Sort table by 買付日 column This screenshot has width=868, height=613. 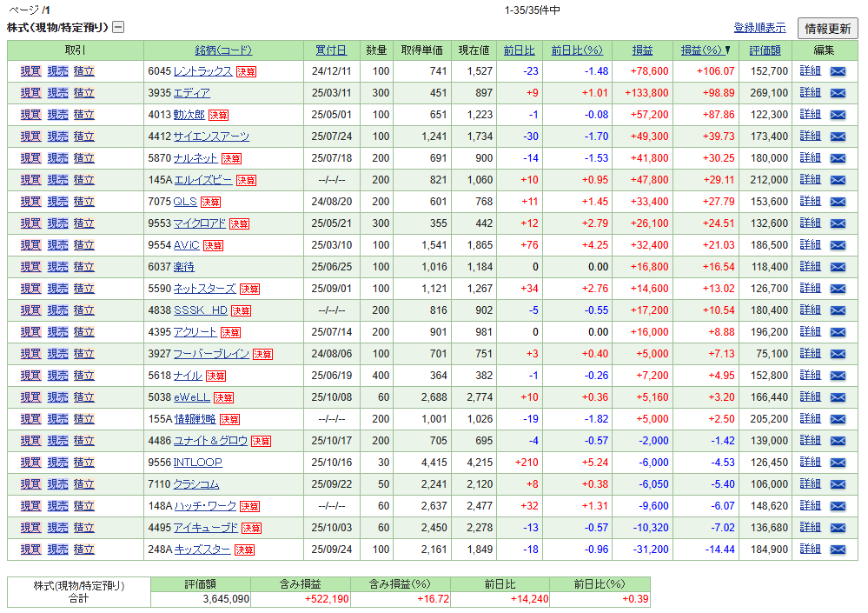coord(330,50)
